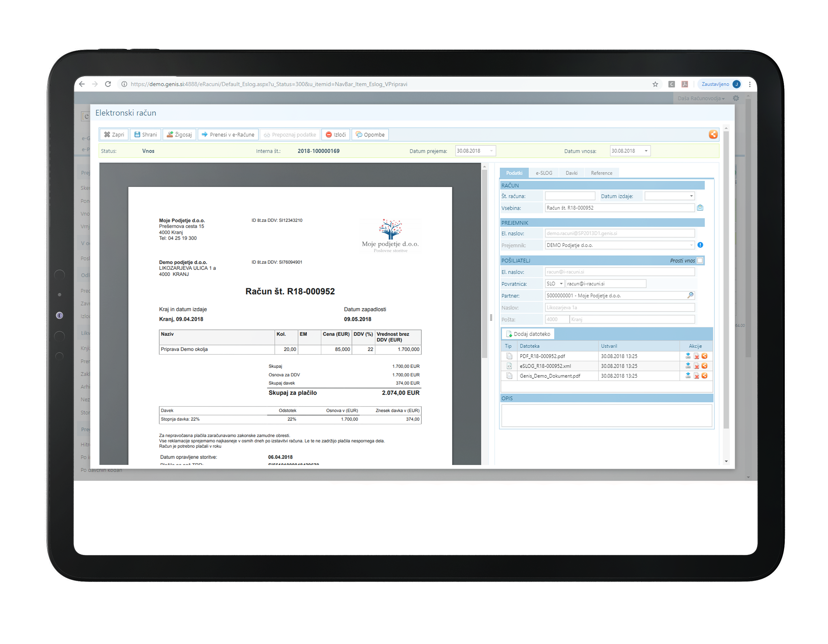Screen dimensions: 828x644
Task: Go back in the browser
Action: (x=82, y=84)
